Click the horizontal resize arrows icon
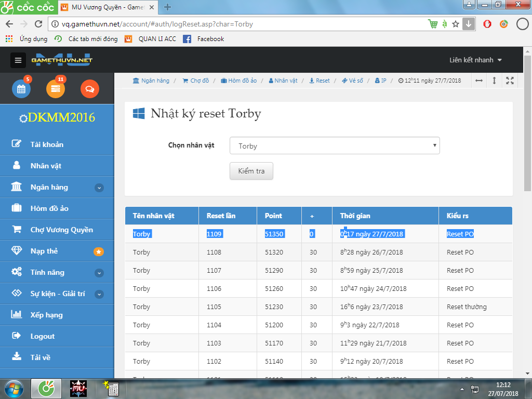The width and height of the screenshot is (532, 399). 479,81
